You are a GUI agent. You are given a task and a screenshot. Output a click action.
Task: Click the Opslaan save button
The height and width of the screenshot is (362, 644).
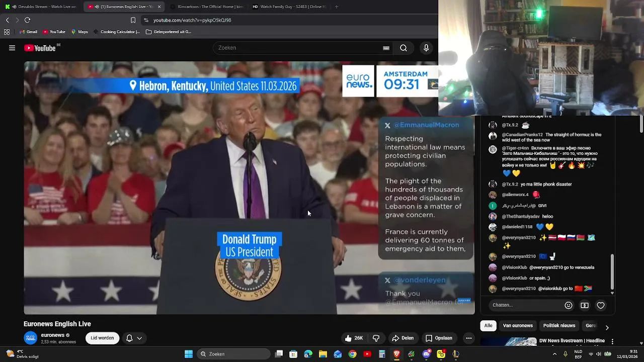[x=438, y=338]
